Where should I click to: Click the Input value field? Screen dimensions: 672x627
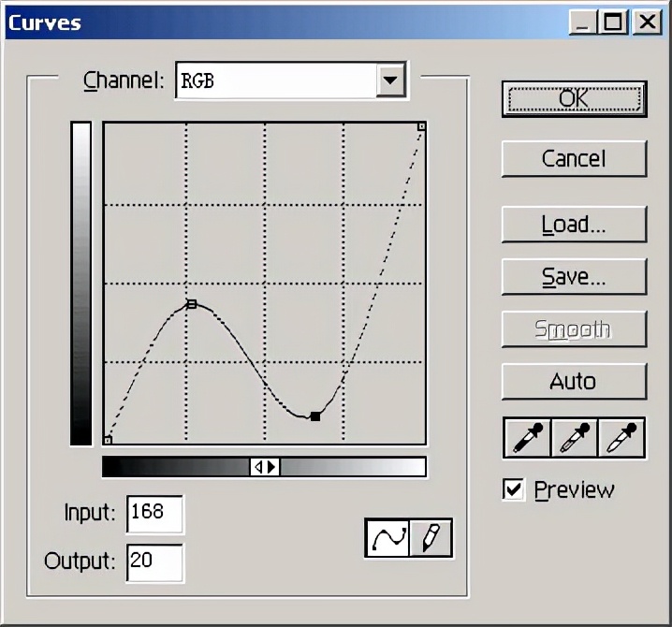[x=155, y=514]
